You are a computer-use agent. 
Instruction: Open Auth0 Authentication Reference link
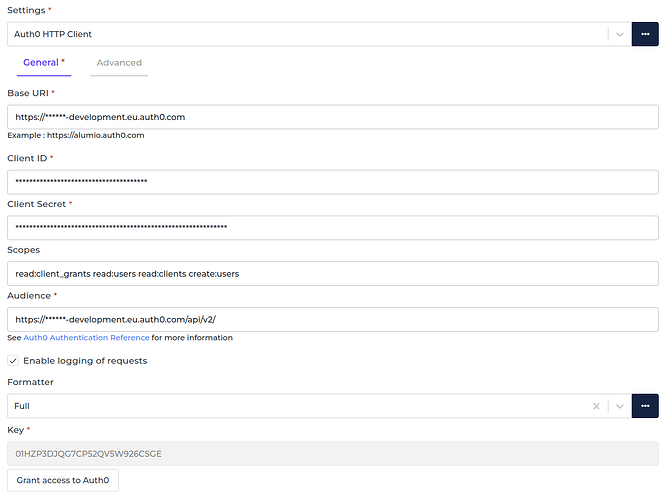[x=86, y=338]
